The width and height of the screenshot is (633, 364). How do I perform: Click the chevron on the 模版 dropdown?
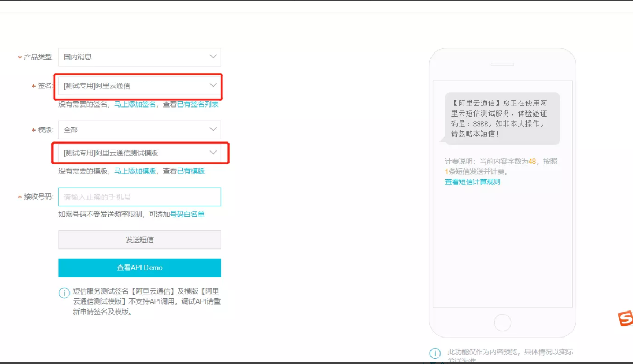click(213, 129)
